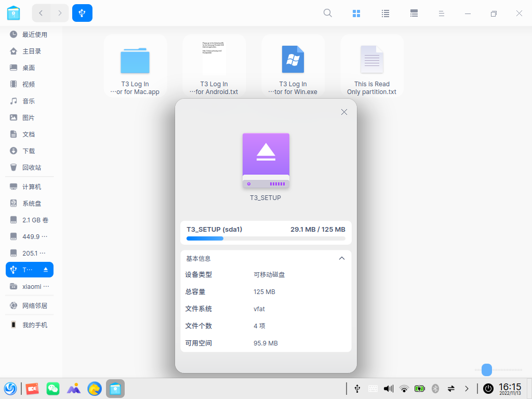This screenshot has width=532, height=399.
Task: Mute audio via the tray volume icon
Action: [388, 388]
